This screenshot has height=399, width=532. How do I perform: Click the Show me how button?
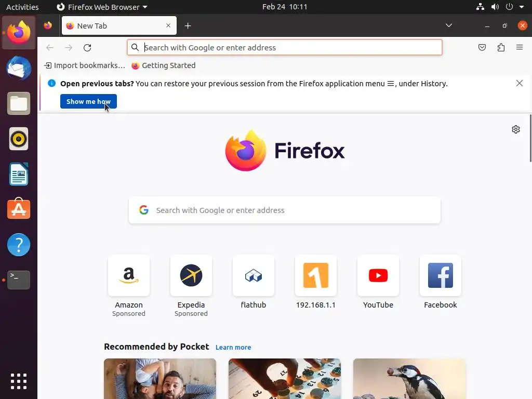pos(88,101)
